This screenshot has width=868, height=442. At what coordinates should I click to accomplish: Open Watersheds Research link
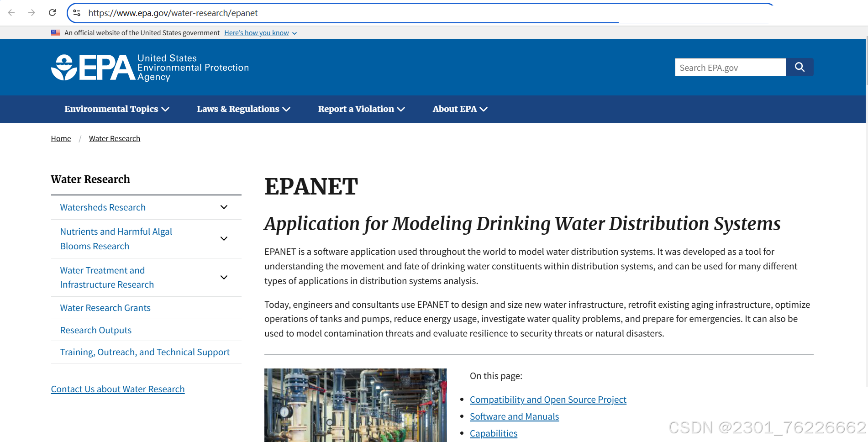(x=103, y=207)
